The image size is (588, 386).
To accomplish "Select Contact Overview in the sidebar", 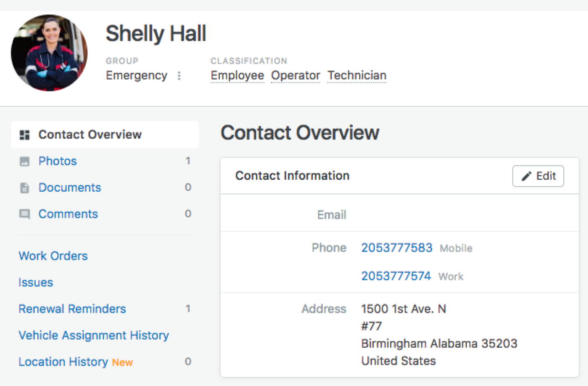I will (90, 135).
